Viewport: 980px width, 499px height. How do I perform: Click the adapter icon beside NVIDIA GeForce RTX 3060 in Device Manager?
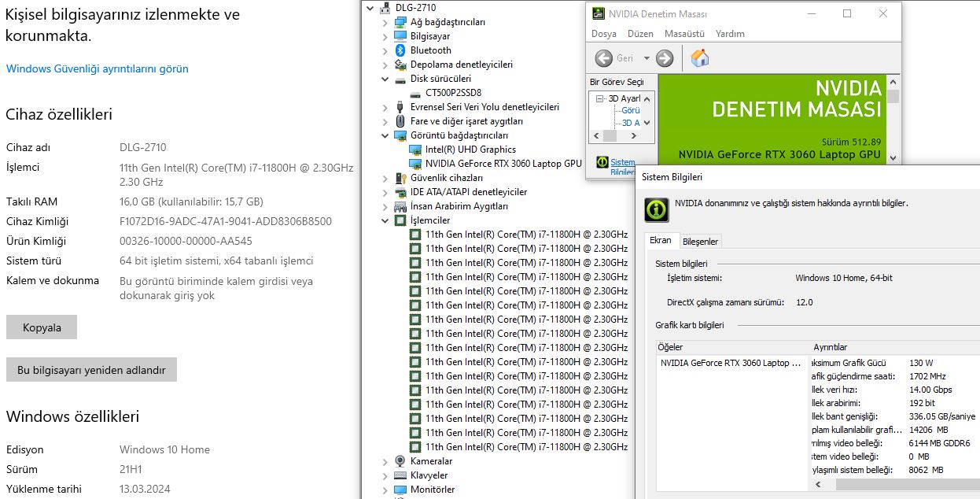click(x=415, y=164)
